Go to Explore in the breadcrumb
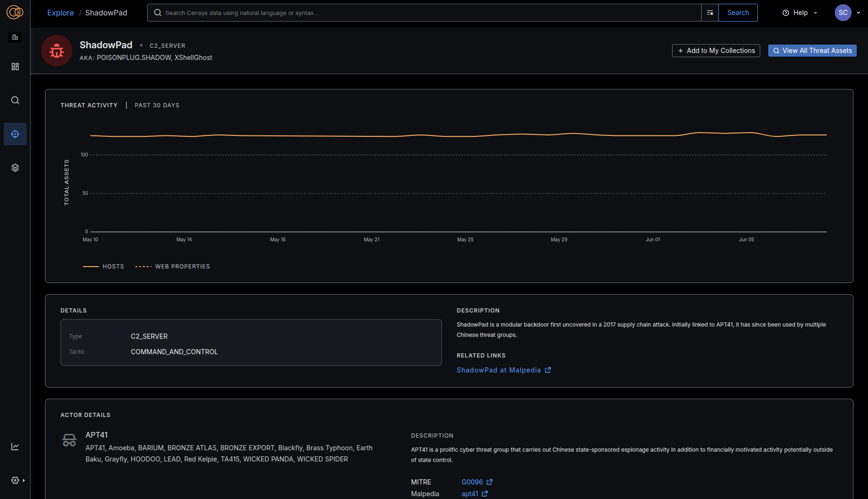Screen dimensions: 868x499 (60, 13)
